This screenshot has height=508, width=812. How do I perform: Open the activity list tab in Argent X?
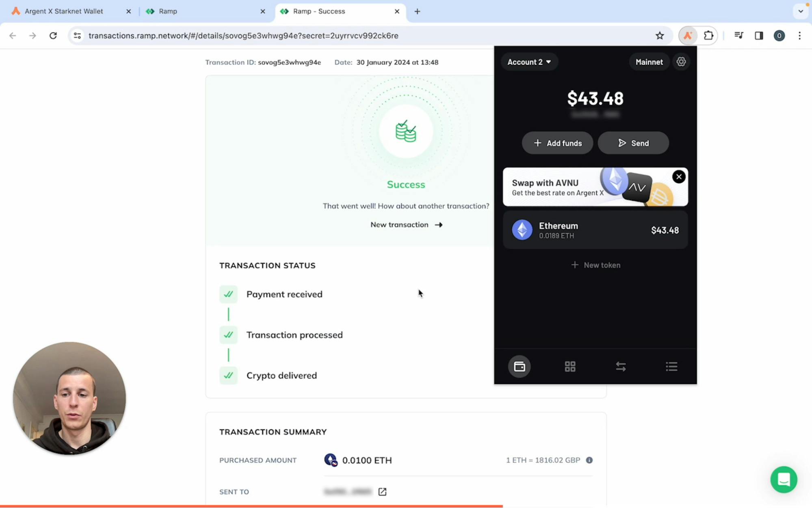point(671,367)
